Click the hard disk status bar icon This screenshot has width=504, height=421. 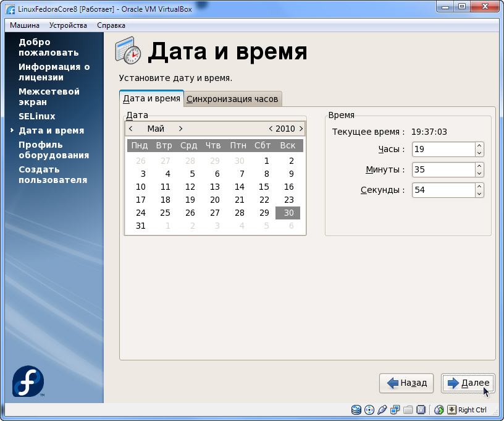tap(356, 410)
